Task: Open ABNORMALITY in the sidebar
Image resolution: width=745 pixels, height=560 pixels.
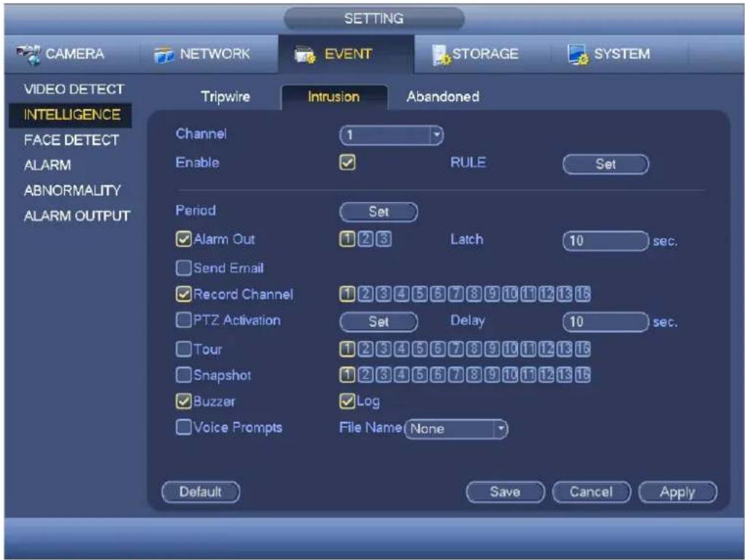Action: coord(72,191)
